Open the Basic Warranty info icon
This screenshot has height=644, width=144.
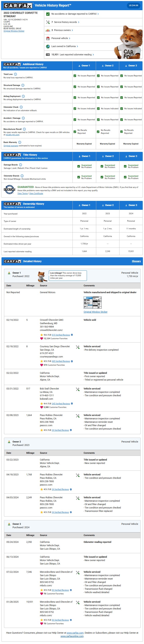coord(20,142)
